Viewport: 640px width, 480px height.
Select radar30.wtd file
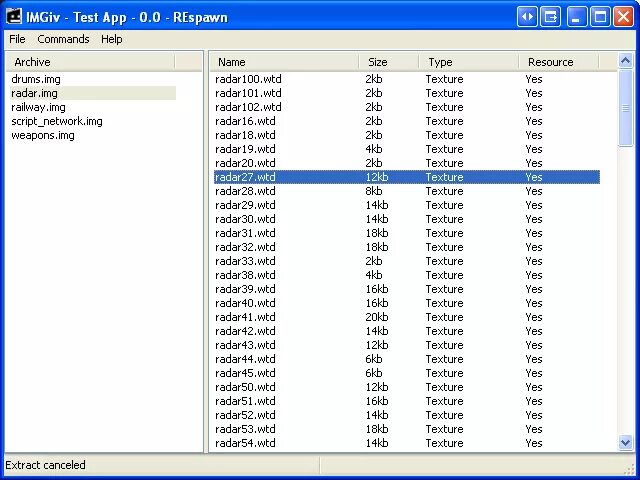click(x=407, y=219)
